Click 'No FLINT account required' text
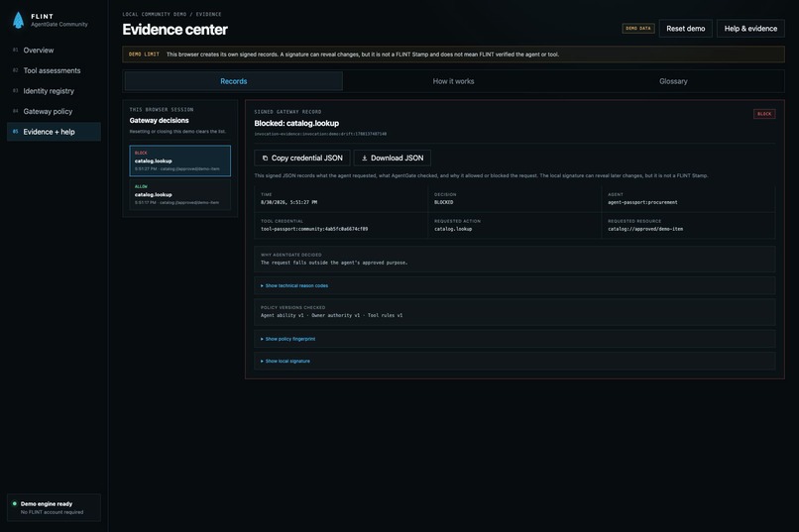The height and width of the screenshot is (532, 799). [52, 512]
